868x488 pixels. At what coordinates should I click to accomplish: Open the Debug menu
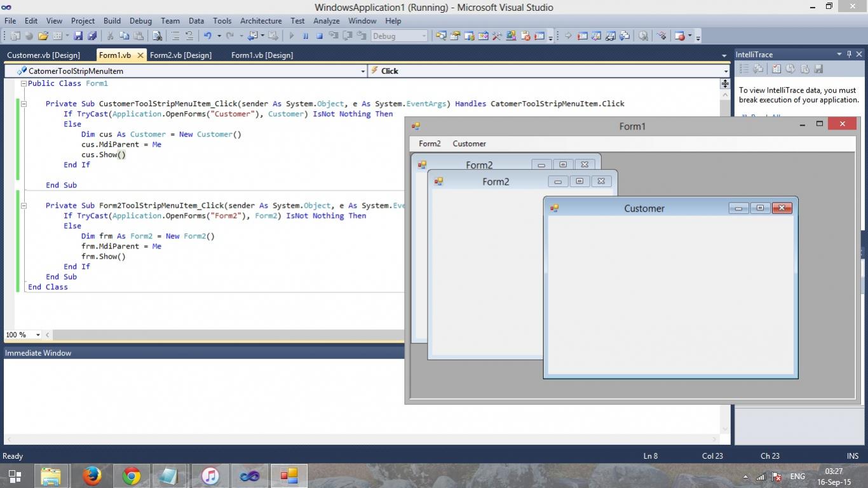[140, 21]
